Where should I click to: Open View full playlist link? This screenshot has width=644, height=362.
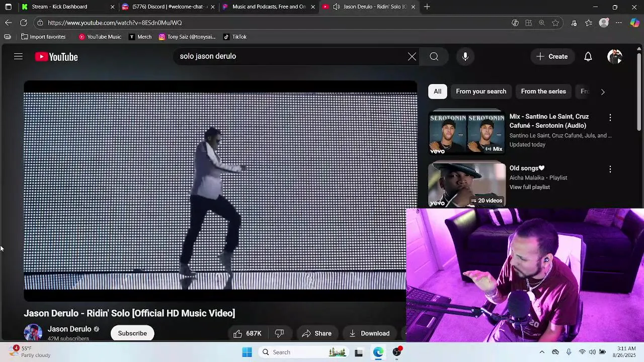click(x=529, y=187)
